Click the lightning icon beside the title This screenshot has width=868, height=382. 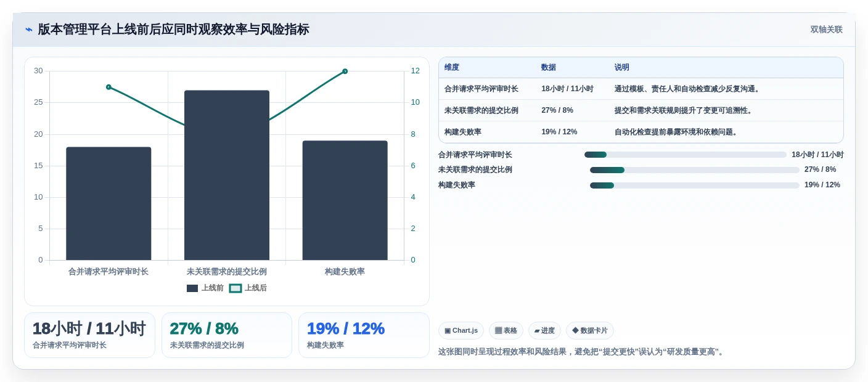pyautogui.click(x=29, y=30)
